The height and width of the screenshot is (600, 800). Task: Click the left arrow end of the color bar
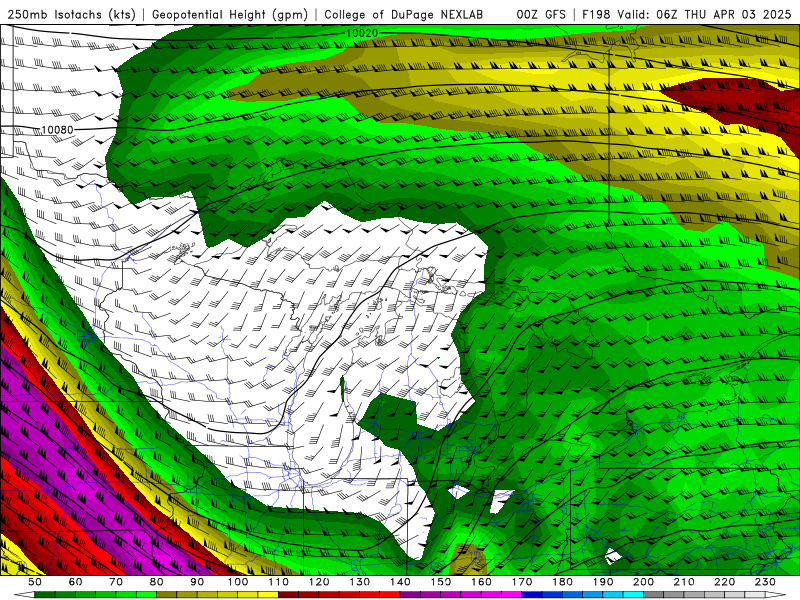click(23, 594)
